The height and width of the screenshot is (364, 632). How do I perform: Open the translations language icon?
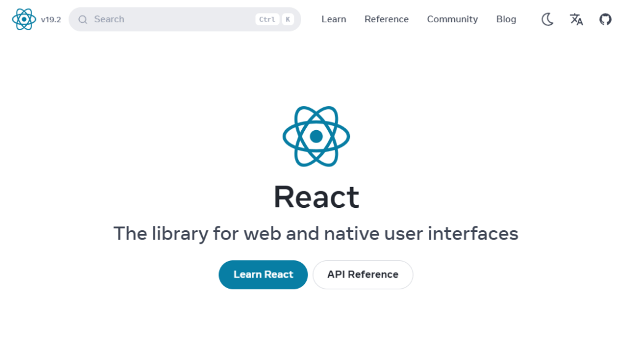coord(576,19)
